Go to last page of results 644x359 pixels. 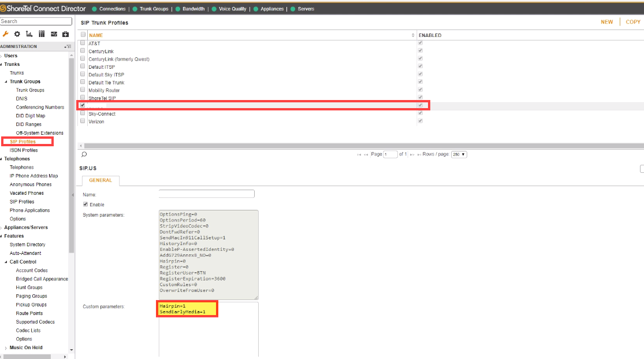(x=419, y=154)
